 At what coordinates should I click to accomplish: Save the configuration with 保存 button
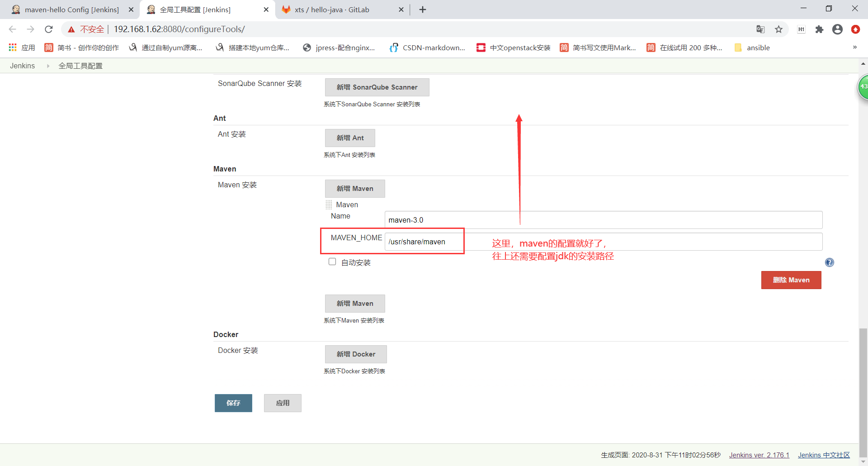233,403
